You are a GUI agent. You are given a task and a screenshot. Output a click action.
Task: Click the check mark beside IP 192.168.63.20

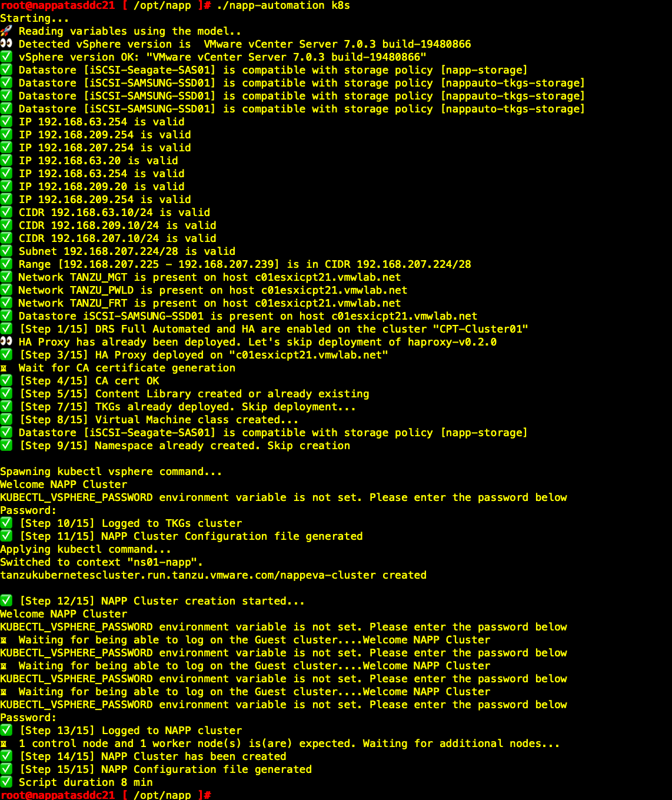click(x=6, y=161)
